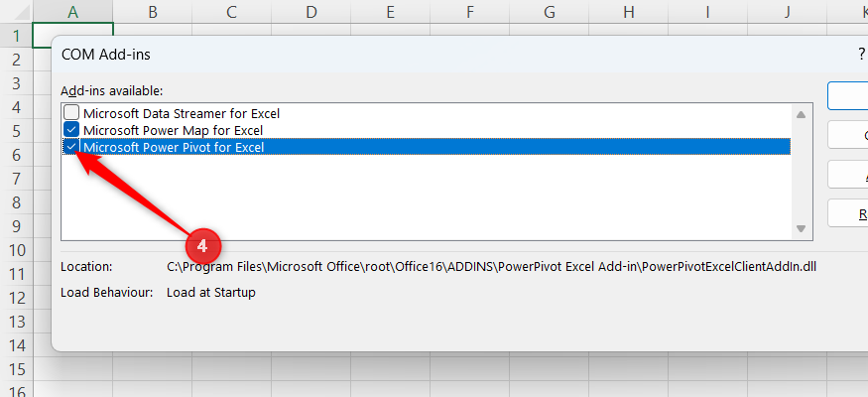Select column J header

click(x=787, y=12)
